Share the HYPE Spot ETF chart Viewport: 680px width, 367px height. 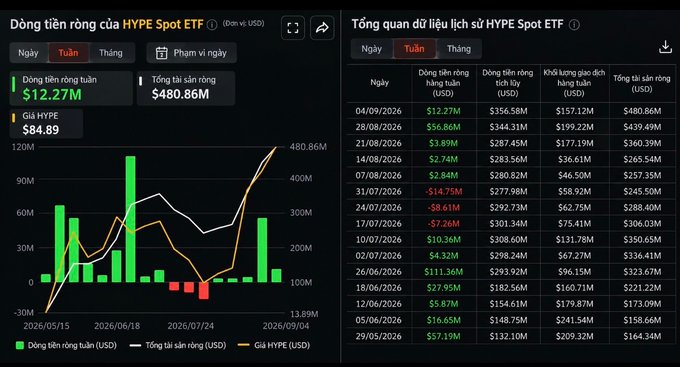click(322, 28)
